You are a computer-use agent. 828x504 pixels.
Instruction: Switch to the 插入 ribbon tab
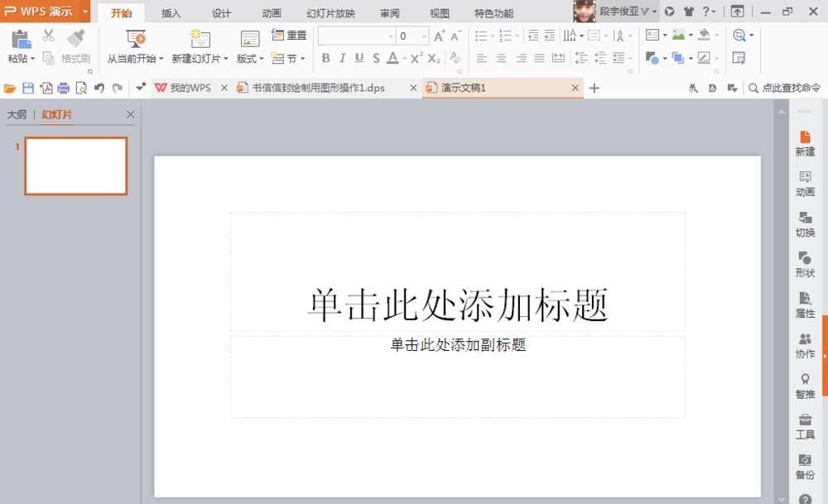pos(171,12)
